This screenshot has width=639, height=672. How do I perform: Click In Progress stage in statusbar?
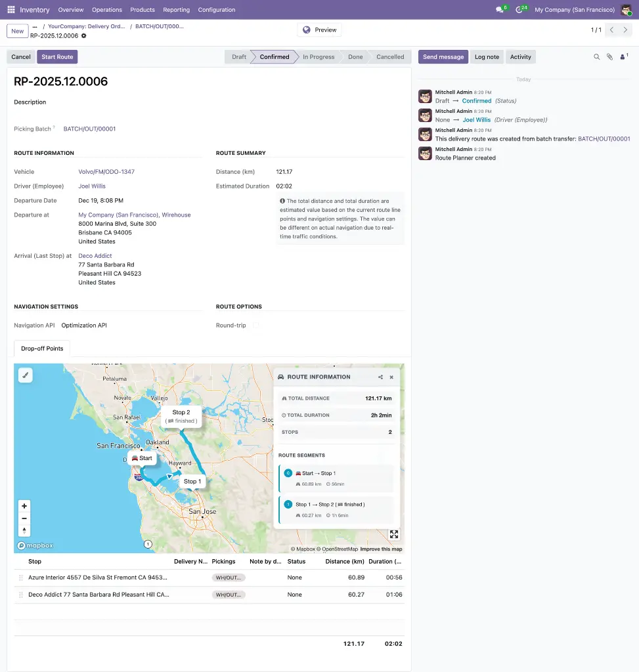[319, 56]
